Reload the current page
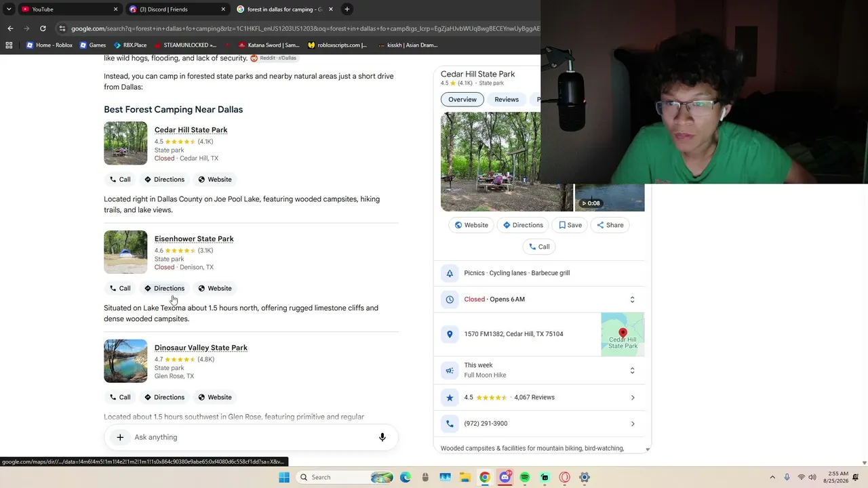This screenshot has width=868, height=488. [x=43, y=28]
